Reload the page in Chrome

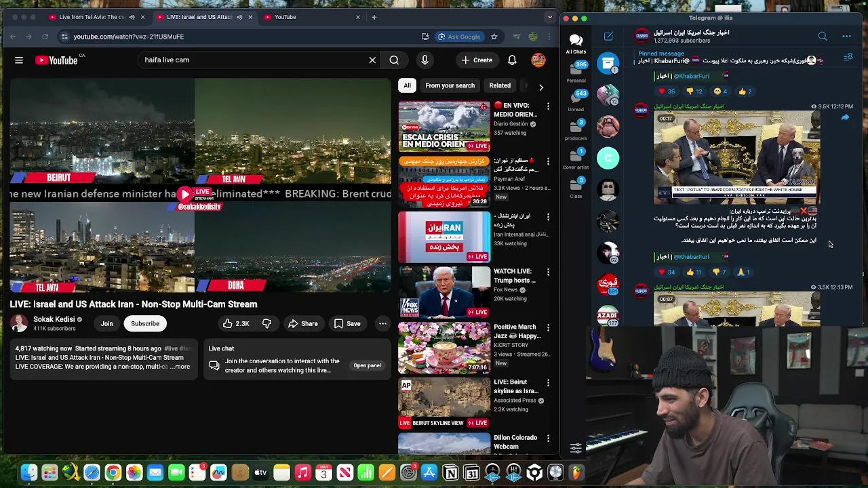(x=45, y=37)
